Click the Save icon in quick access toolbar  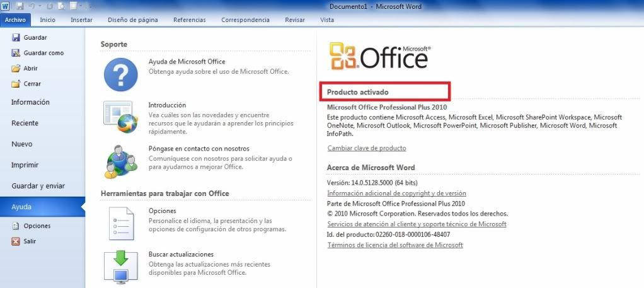[20, 6]
